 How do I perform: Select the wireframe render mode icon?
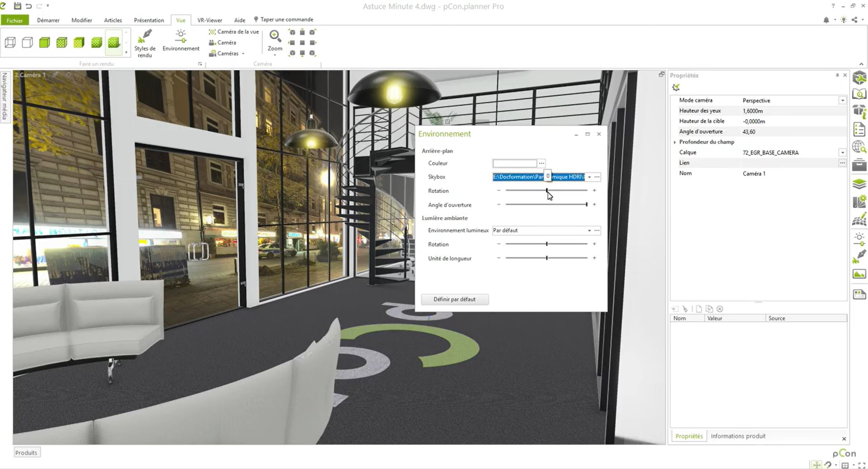click(10, 43)
